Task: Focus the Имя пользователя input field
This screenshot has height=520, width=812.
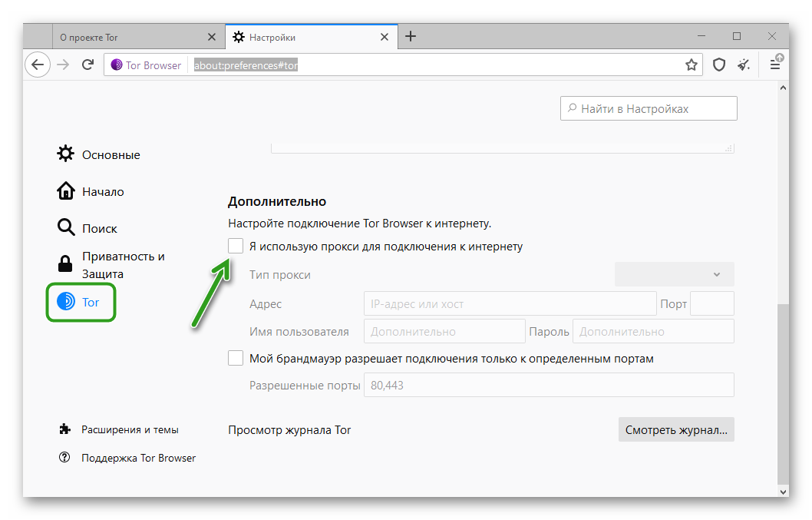Action: click(x=444, y=331)
